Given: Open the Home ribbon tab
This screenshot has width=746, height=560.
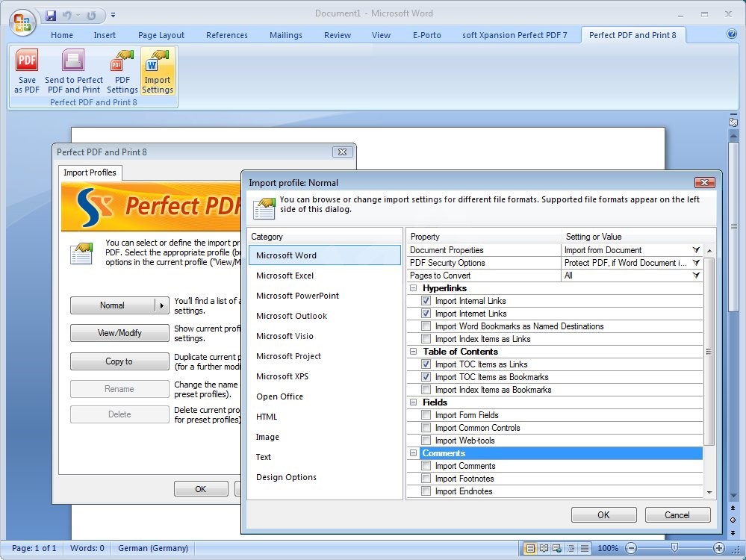Looking at the screenshot, I should 62,35.
